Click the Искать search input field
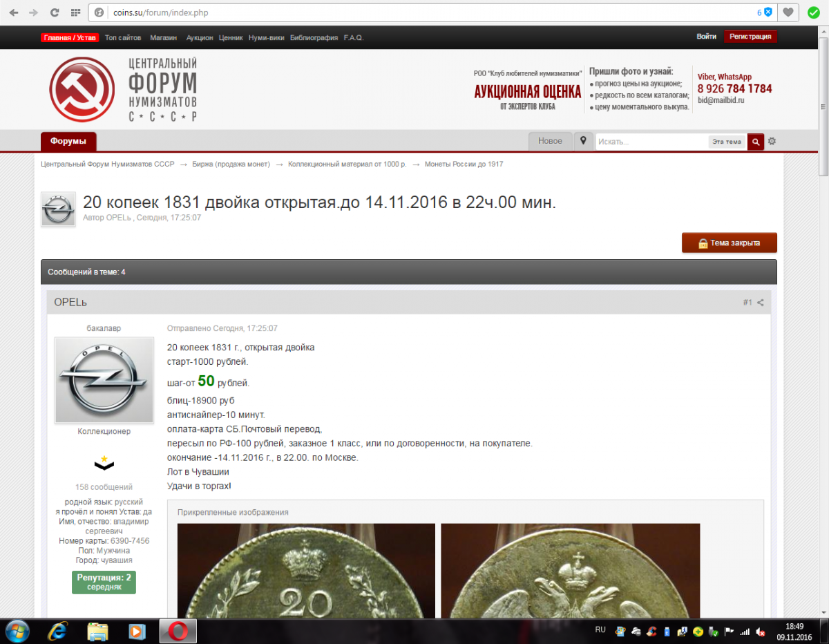The height and width of the screenshot is (644, 829). click(x=651, y=142)
